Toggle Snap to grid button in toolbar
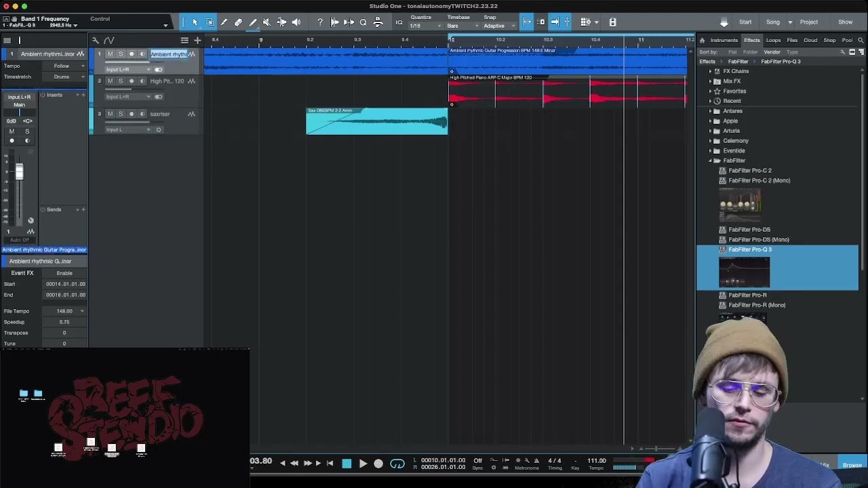 click(527, 22)
